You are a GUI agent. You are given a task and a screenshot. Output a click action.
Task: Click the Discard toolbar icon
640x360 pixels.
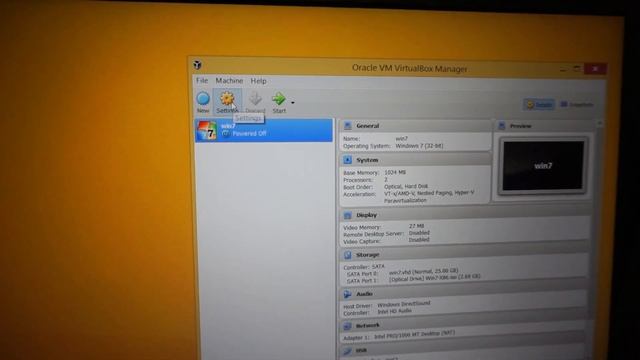click(256, 99)
